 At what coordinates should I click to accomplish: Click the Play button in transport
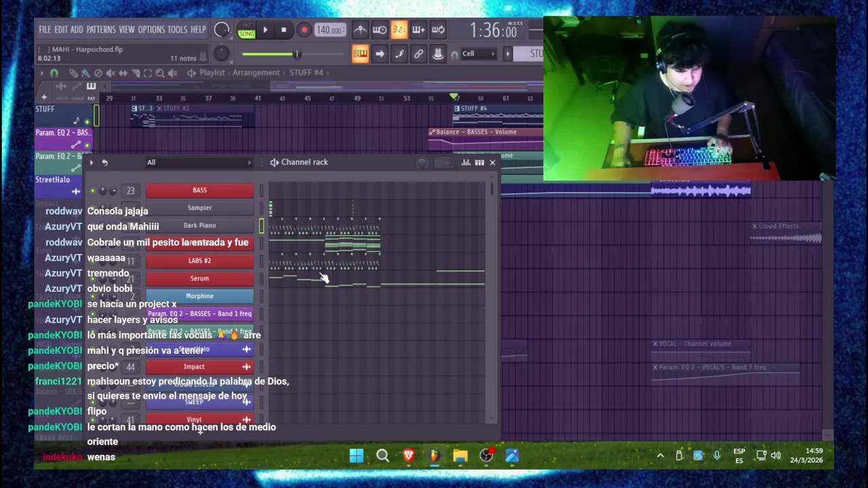pos(265,30)
